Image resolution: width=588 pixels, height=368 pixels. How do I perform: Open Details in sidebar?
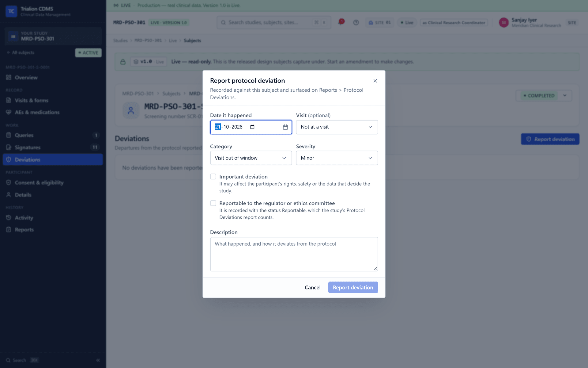click(x=53, y=195)
